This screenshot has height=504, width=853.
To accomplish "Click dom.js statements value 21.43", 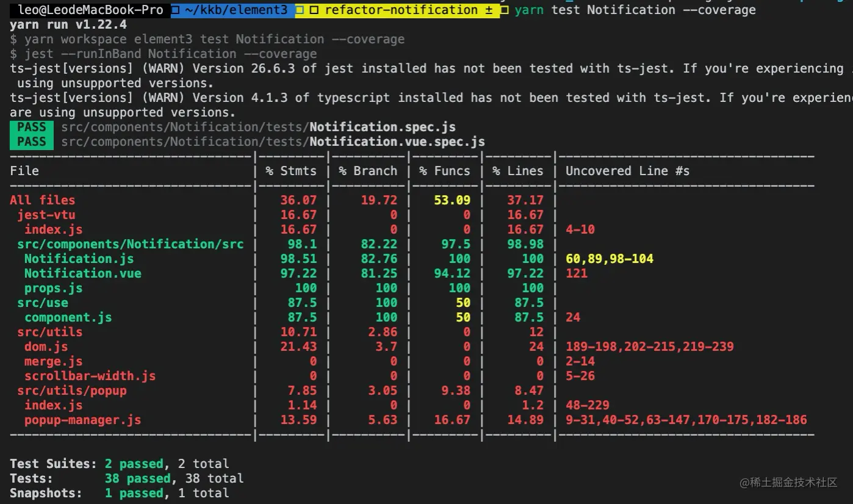I will (x=298, y=347).
